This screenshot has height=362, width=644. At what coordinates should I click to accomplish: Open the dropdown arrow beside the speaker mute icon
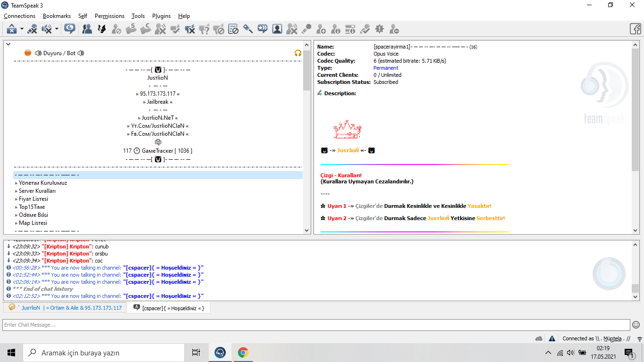(57, 29)
